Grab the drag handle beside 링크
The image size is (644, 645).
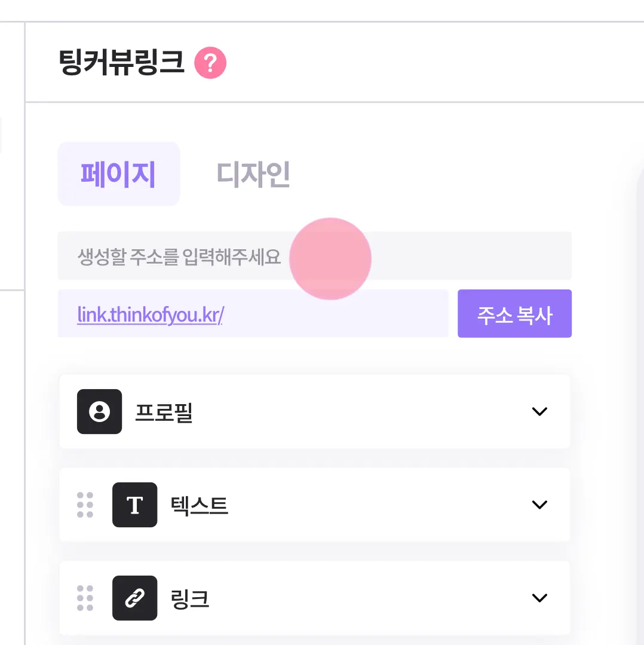[85, 598]
